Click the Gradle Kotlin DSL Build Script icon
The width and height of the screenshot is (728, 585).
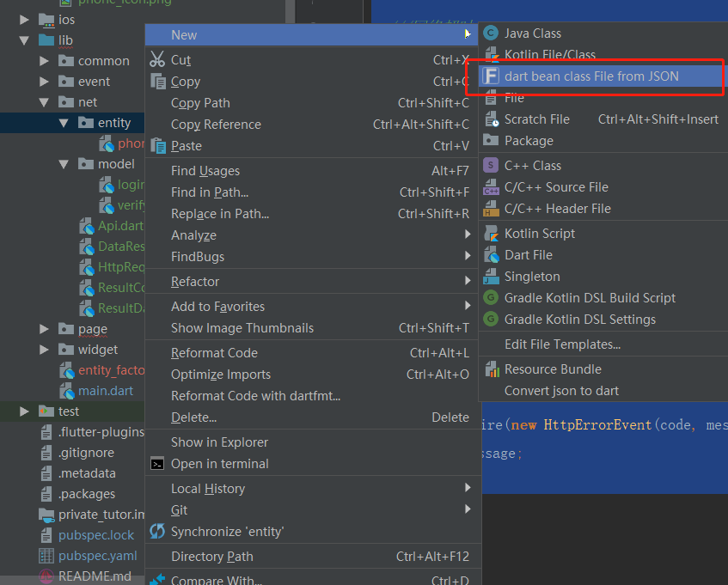(491, 297)
